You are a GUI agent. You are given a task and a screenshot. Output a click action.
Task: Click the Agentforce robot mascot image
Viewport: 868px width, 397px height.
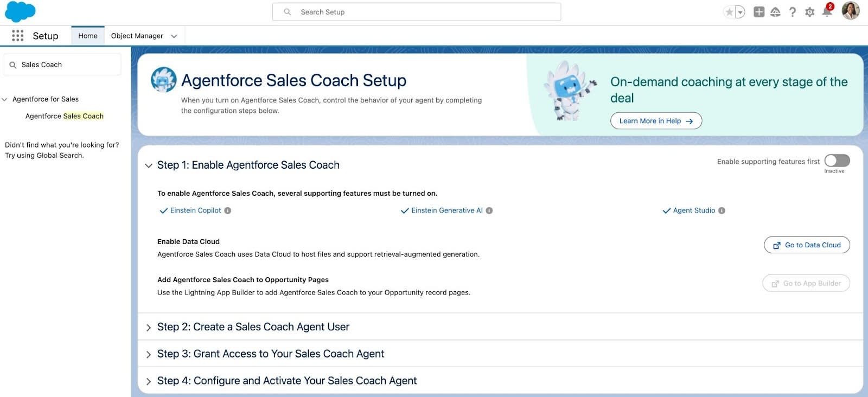pos(571,91)
